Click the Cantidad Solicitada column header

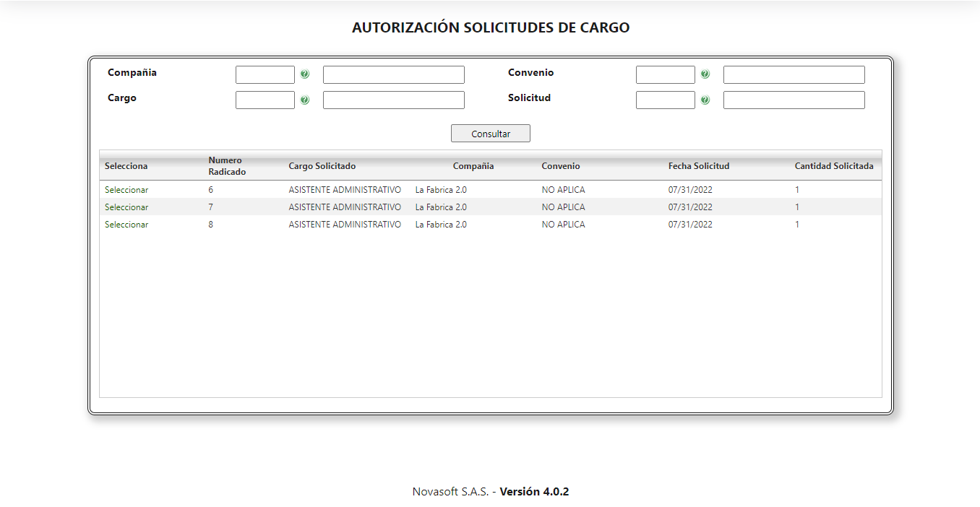coord(833,165)
